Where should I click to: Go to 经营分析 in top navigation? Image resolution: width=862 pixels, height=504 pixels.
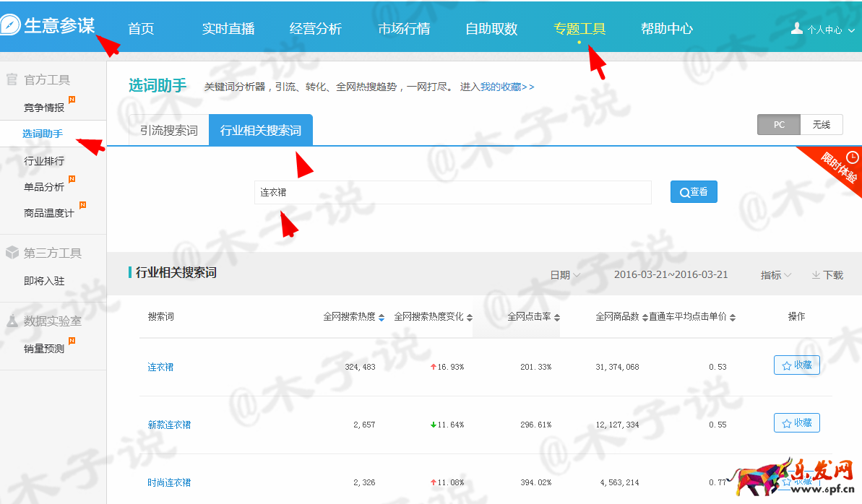point(316,29)
